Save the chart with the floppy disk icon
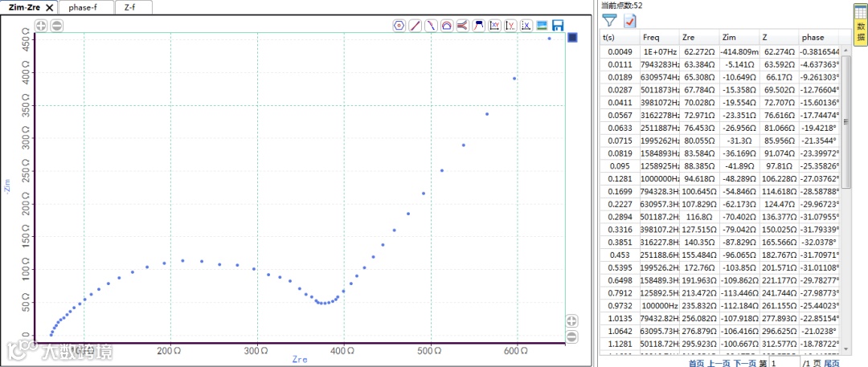The height and width of the screenshot is (367, 868). point(558,25)
